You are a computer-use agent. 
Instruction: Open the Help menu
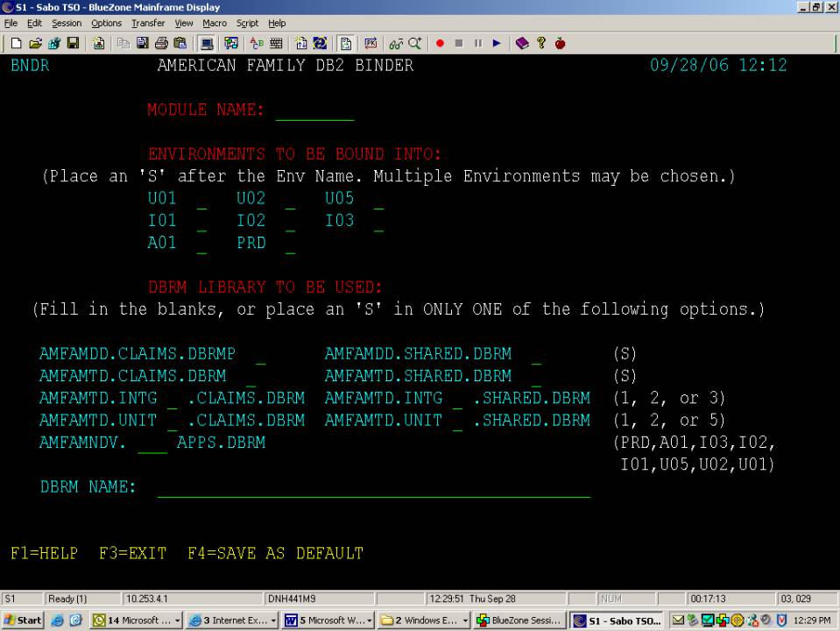coord(277,23)
